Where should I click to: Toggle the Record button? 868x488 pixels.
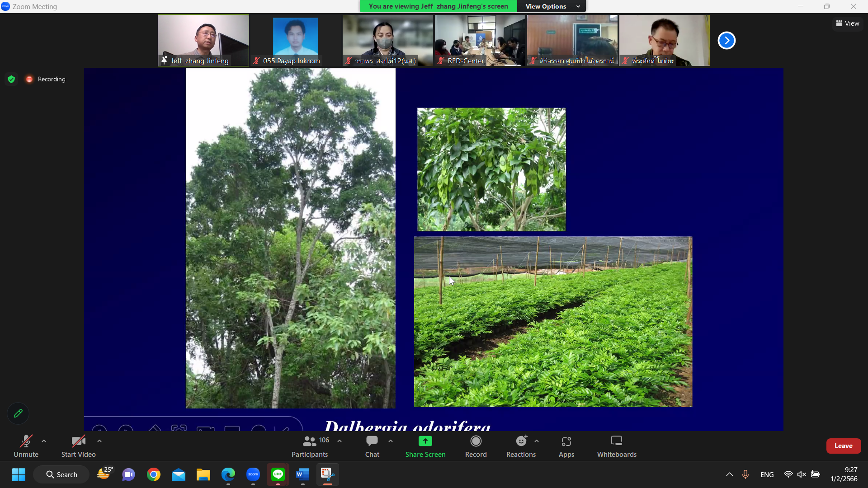(x=476, y=446)
